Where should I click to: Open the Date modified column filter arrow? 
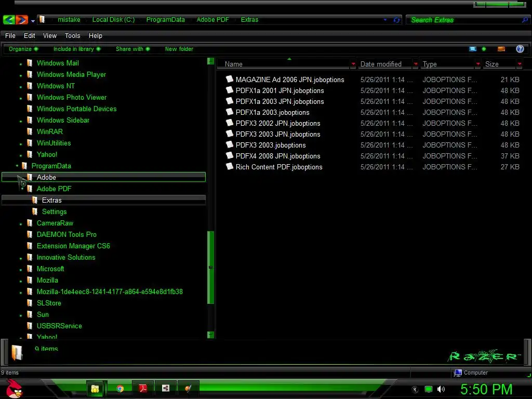pyautogui.click(x=416, y=64)
